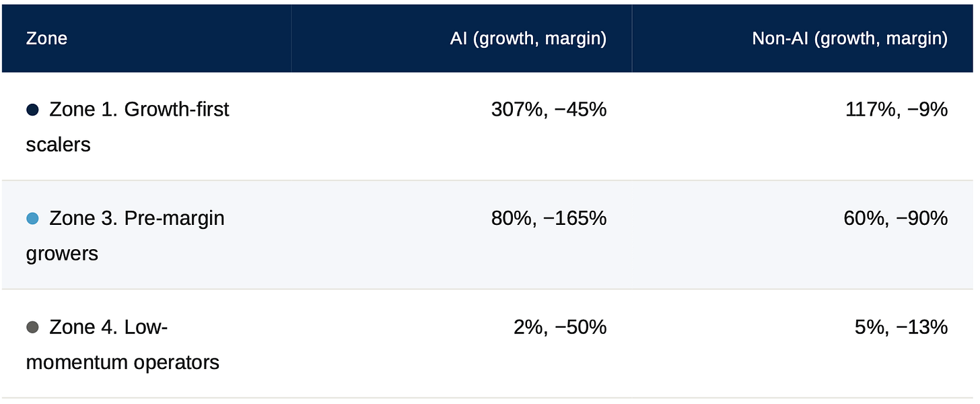Viewport: 980px width, 404px height.
Task: Select the 60%, −90% cell
Action: click(896, 218)
